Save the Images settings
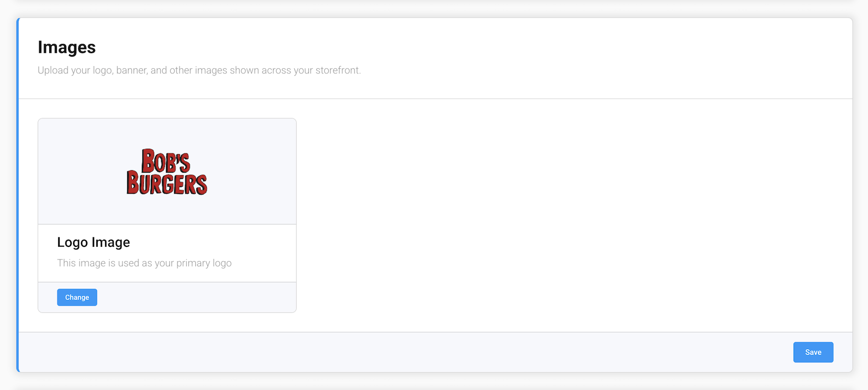Image resolution: width=868 pixels, height=390 pixels. [x=813, y=352]
